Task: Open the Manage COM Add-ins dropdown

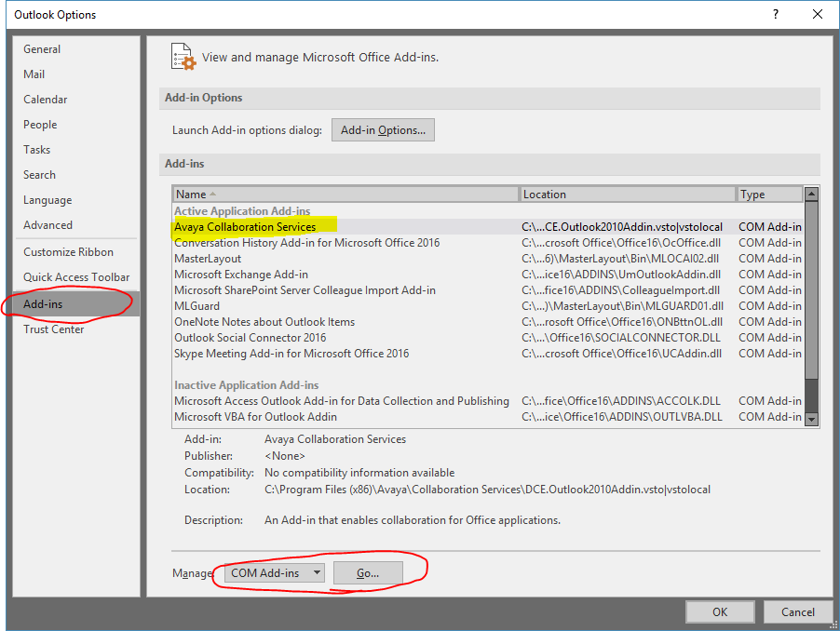Action: pos(275,573)
